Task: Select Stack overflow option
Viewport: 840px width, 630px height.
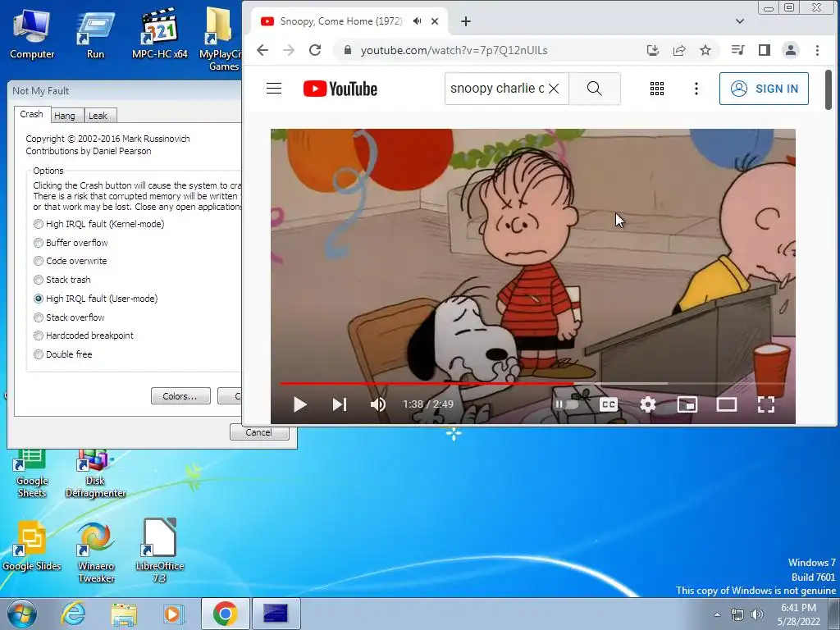Action: coord(69,317)
